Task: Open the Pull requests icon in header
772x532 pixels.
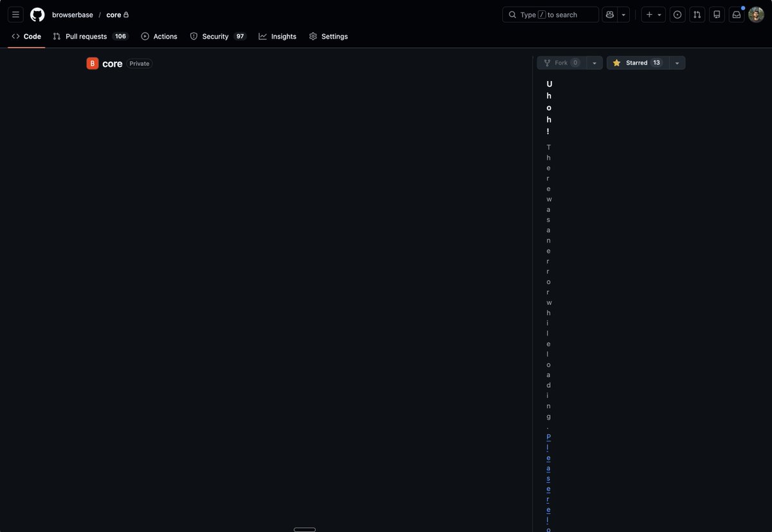Action: tap(697, 15)
